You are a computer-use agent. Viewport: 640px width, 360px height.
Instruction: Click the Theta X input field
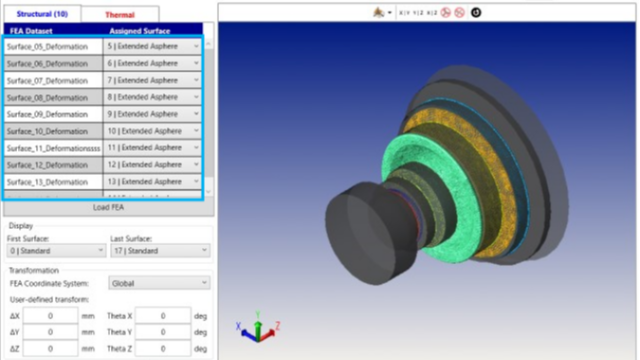pos(163,316)
